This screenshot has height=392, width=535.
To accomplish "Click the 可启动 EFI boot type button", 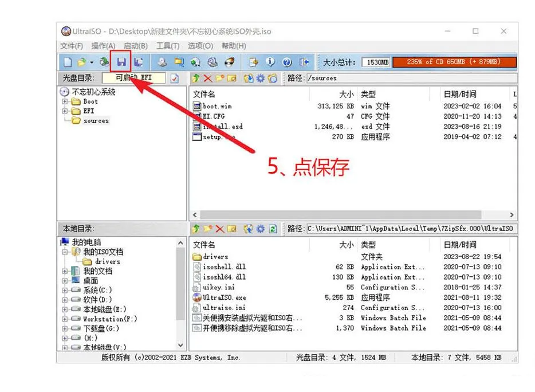I will [x=134, y=78].
